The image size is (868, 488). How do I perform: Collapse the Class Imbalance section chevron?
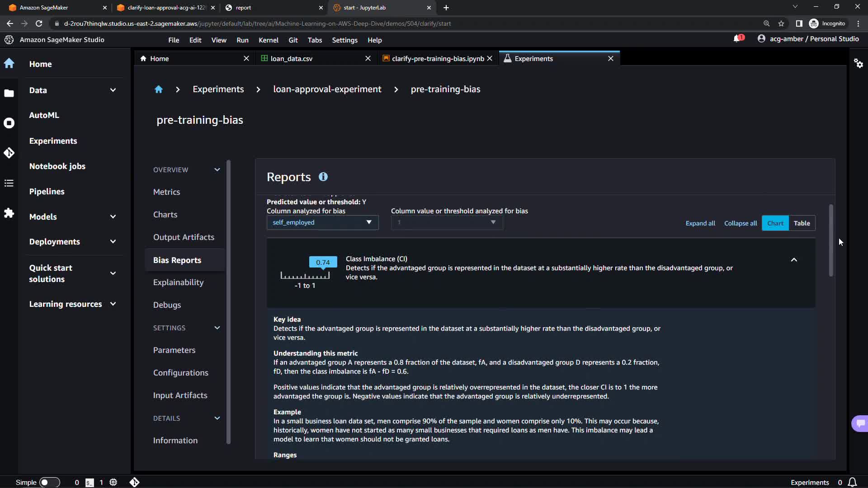[794, 260]
